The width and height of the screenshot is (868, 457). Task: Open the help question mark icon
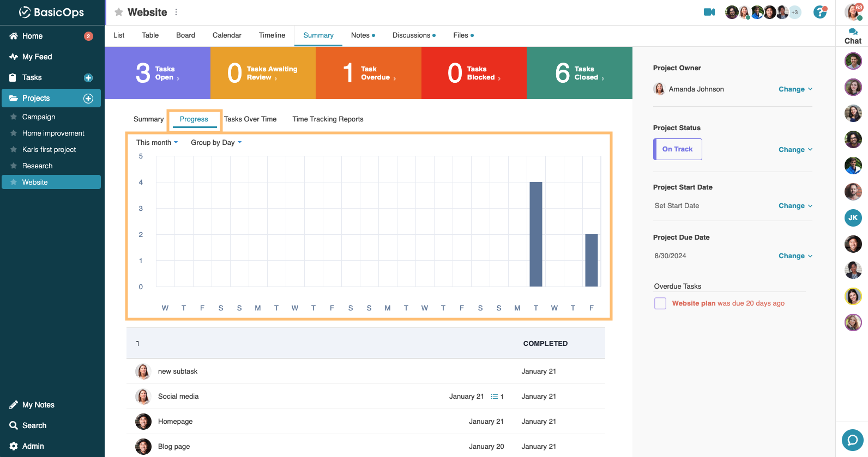819,12
